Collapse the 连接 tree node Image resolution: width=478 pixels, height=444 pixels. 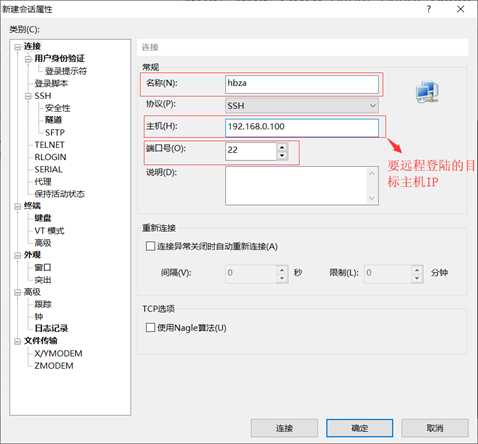point(18,47)
